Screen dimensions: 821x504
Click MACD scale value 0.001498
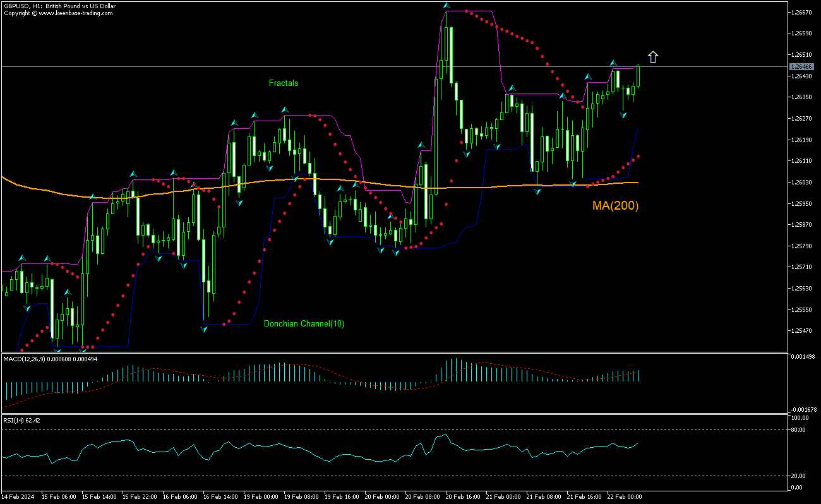[802, 357]
